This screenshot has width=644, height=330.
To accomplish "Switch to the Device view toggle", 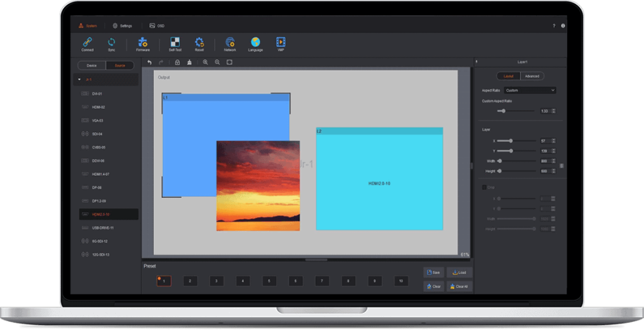I will 92,65.
